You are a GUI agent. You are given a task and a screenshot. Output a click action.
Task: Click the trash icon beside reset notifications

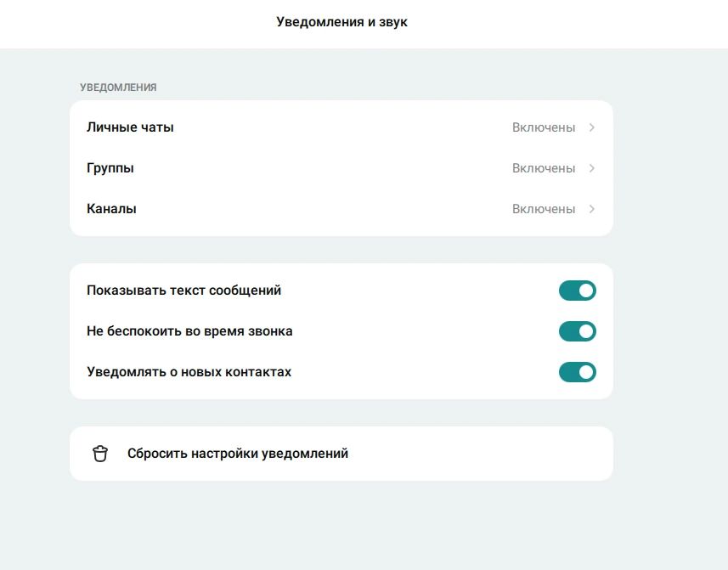(x=100, y=454)
